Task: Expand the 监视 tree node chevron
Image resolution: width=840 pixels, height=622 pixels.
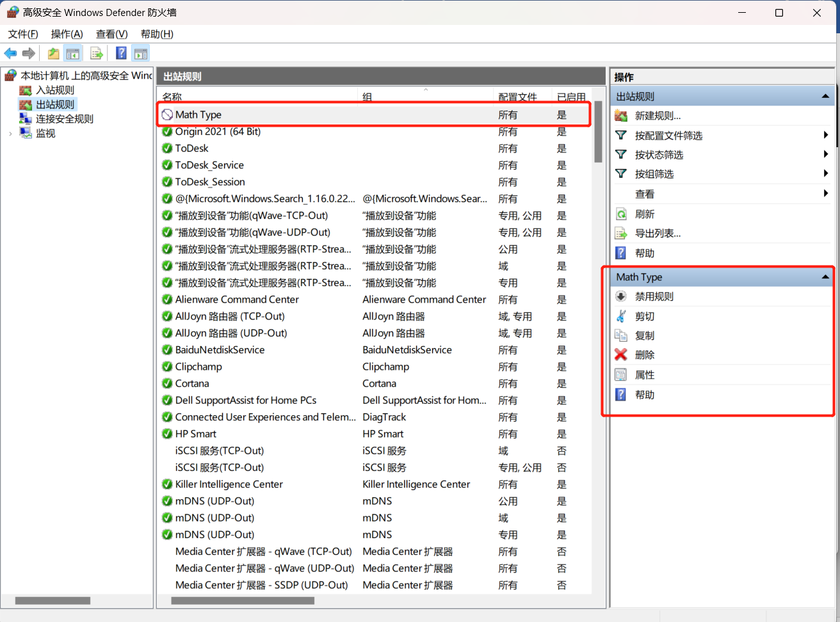Action: point(10,133)
